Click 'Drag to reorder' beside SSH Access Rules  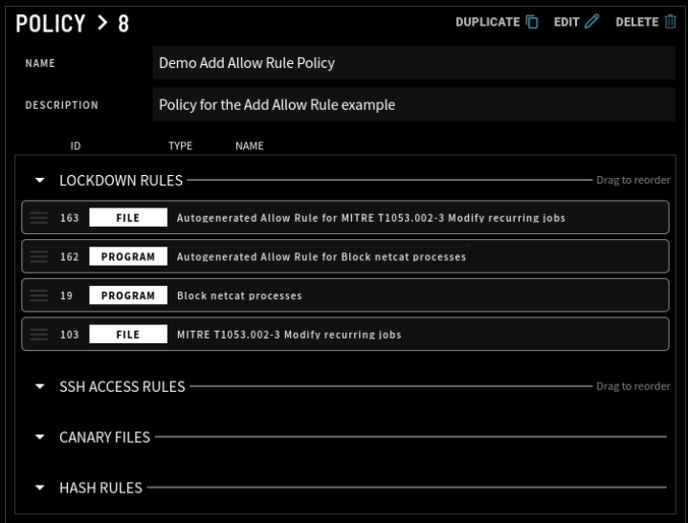pos(633,386)
